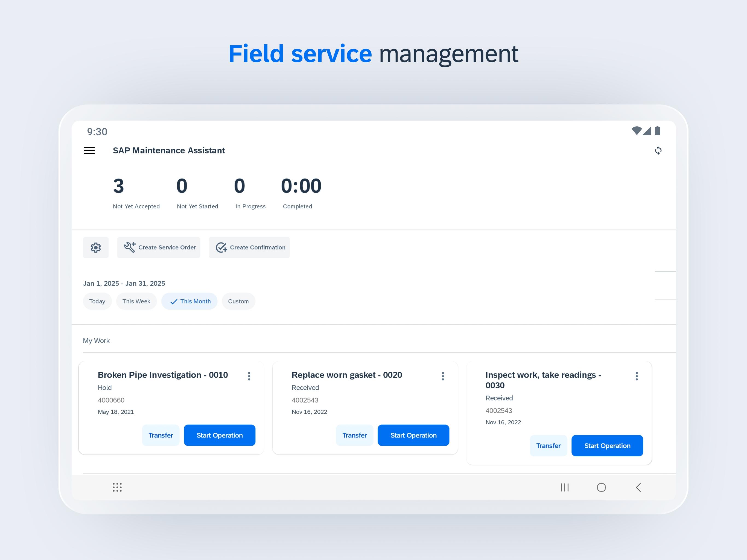Open Replace worn gasket overflow menu
Image resolution: width=747 pixels, height=560 pixels.
point(443,376)
